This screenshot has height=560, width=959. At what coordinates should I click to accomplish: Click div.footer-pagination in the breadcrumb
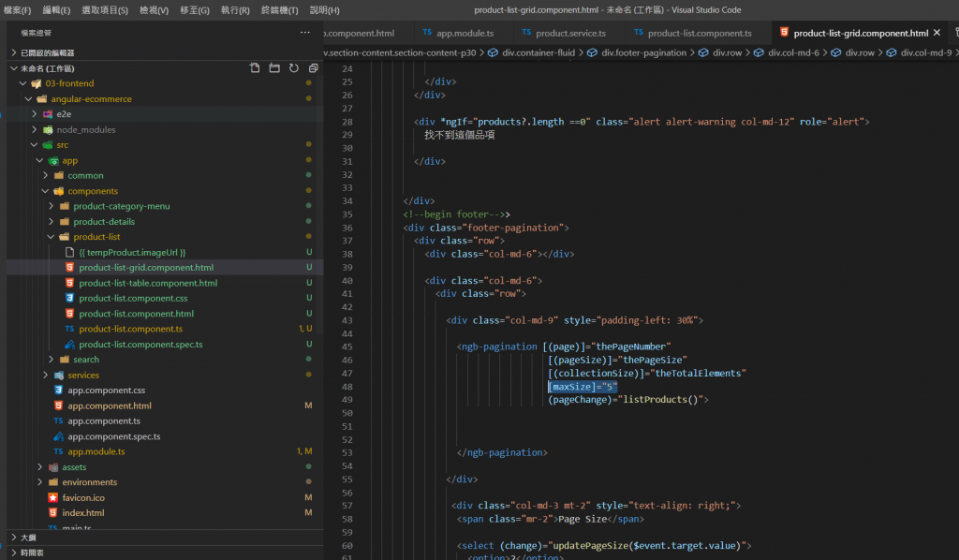point(643,52)
